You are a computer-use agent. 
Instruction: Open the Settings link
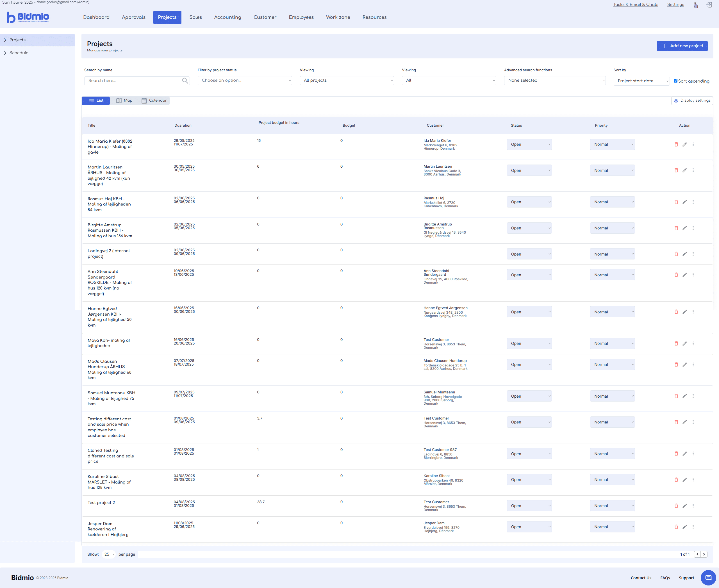click(x=675, y=5)
